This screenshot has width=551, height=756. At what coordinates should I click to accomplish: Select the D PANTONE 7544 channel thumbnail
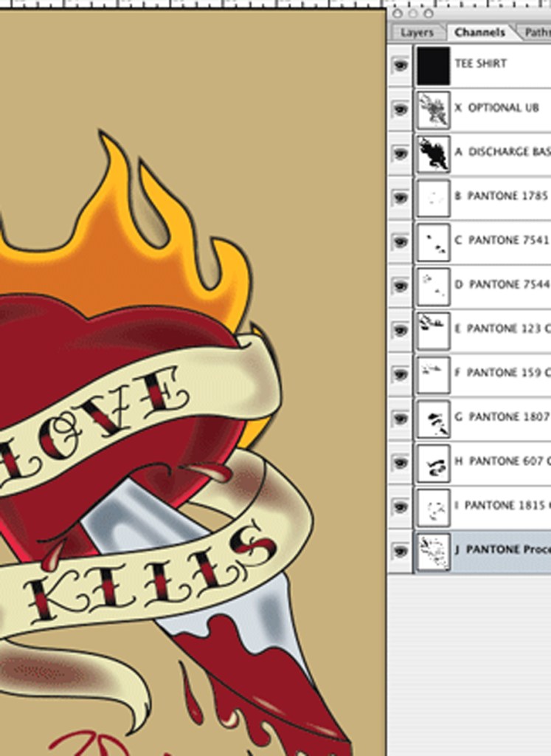coord(433,286)
